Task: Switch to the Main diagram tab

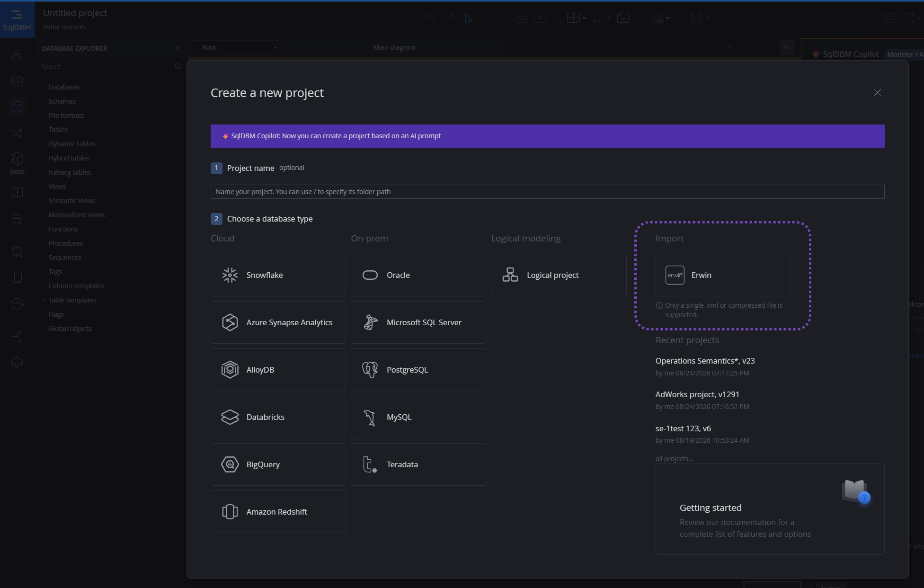Action: click(x=394, y=47)
